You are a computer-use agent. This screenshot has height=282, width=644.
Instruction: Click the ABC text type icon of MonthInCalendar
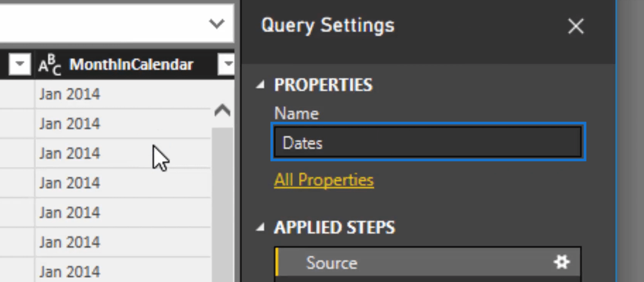click(50, 65)
